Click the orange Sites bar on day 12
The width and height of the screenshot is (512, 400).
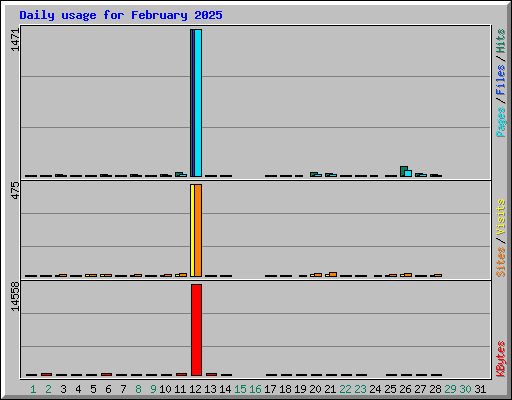[198, 230]
